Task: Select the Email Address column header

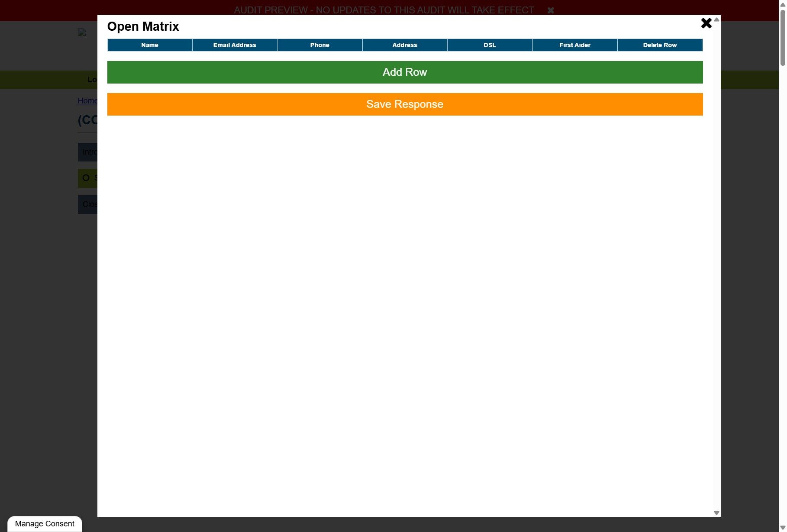Action: coord(235,45)
